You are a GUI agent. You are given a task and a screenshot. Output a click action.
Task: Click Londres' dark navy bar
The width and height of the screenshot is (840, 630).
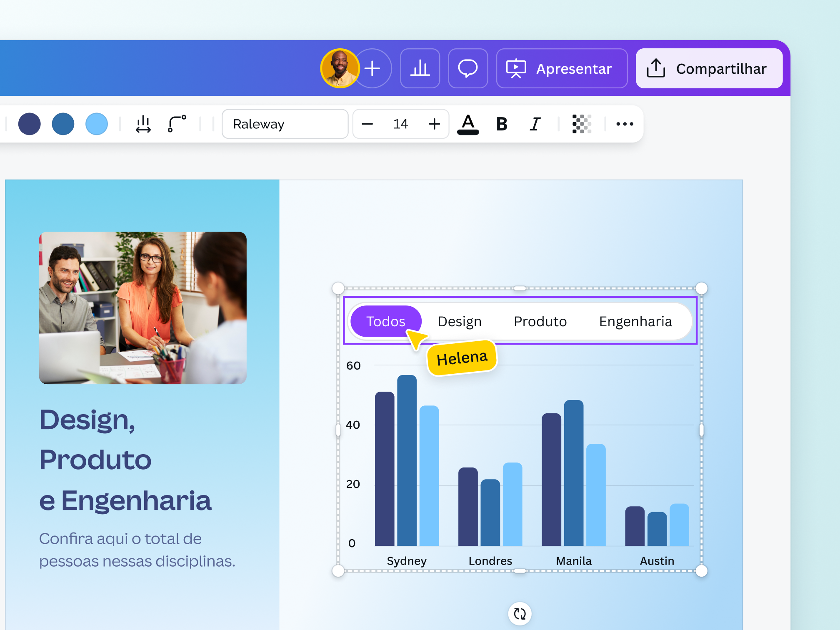(468, 507)
